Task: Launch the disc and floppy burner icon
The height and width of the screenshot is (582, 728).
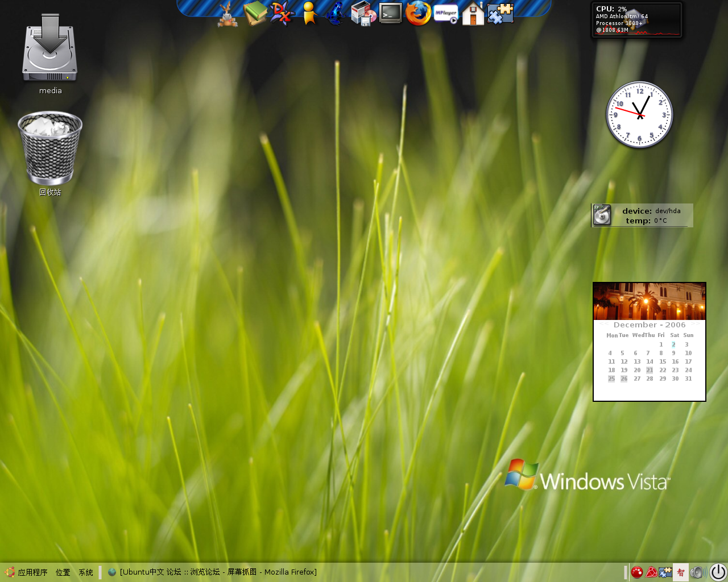Action: click(363, 14)
